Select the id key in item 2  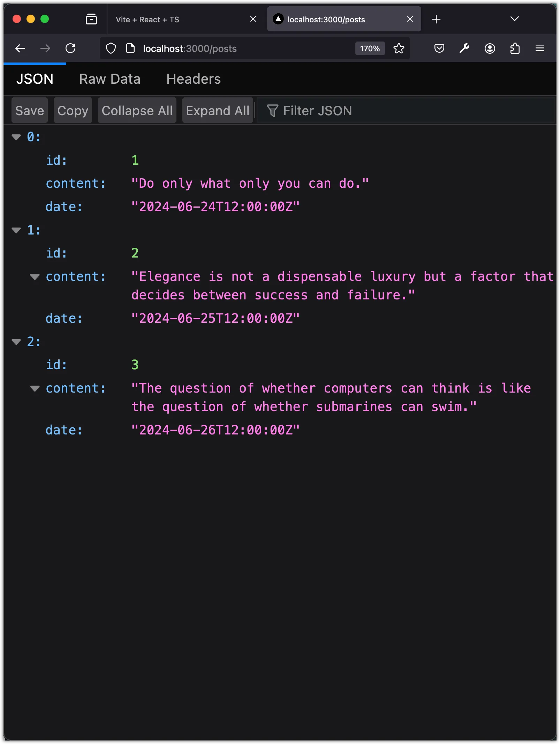56,365
